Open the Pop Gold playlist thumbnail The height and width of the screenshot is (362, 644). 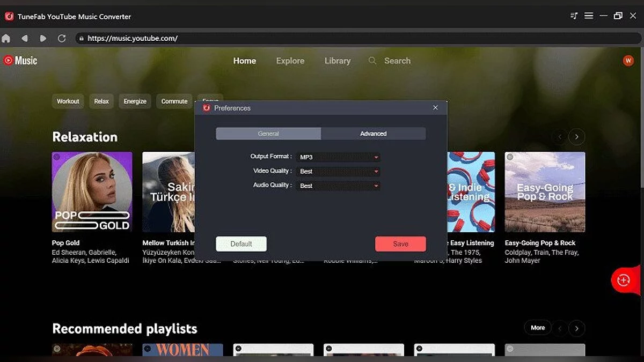click(x=92, y=192)
